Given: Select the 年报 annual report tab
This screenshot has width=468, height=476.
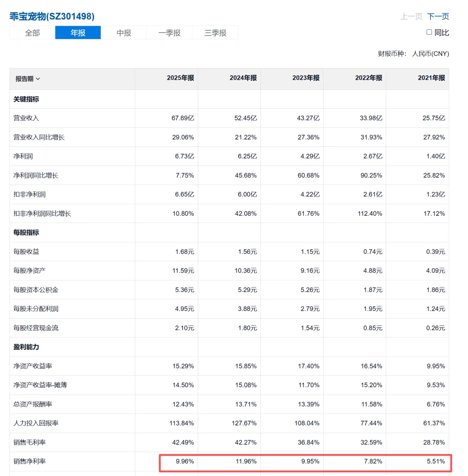Looking at the screenshot, I should [x=78, y=33].
